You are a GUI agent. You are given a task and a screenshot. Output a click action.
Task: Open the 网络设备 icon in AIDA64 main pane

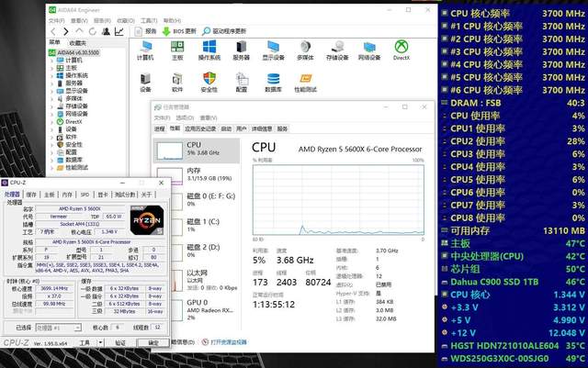click(369, 50)
